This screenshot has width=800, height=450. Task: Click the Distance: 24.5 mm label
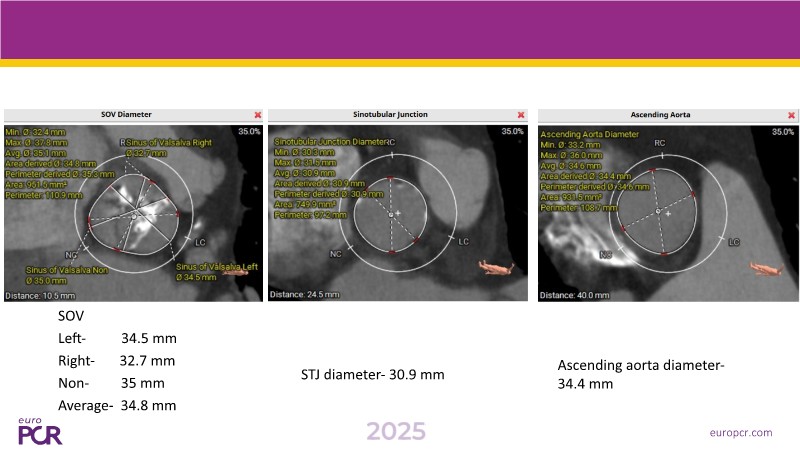click(x=304, y=295)
